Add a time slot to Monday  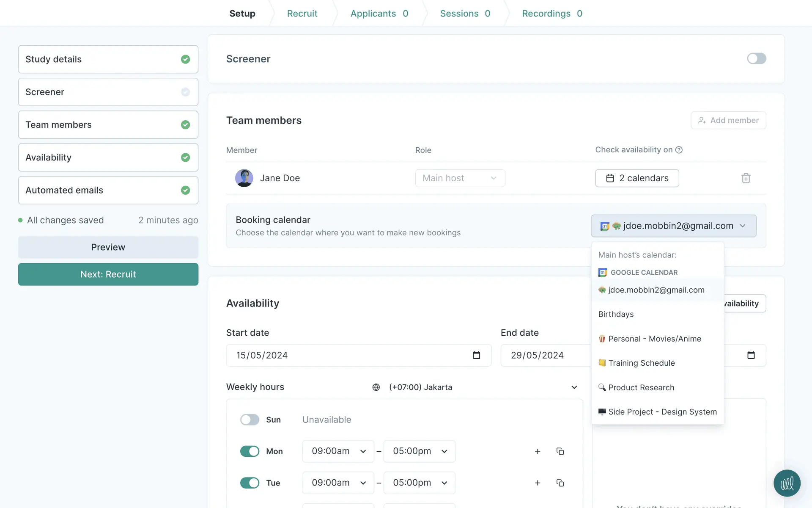538,451
